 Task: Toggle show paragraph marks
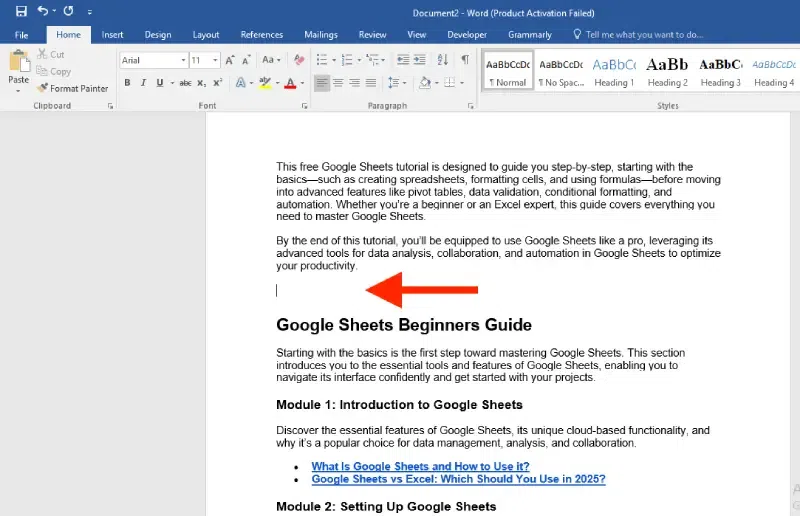point(465,60)
